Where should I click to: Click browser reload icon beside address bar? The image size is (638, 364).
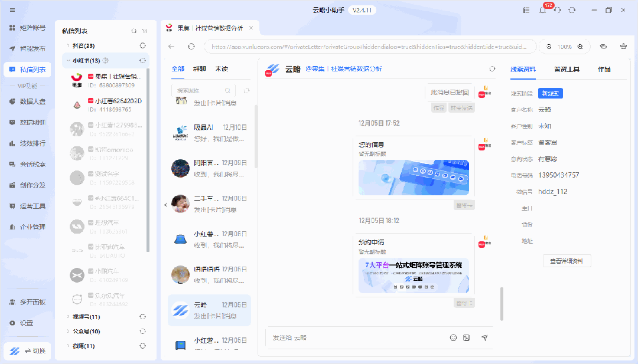point(191,47)
